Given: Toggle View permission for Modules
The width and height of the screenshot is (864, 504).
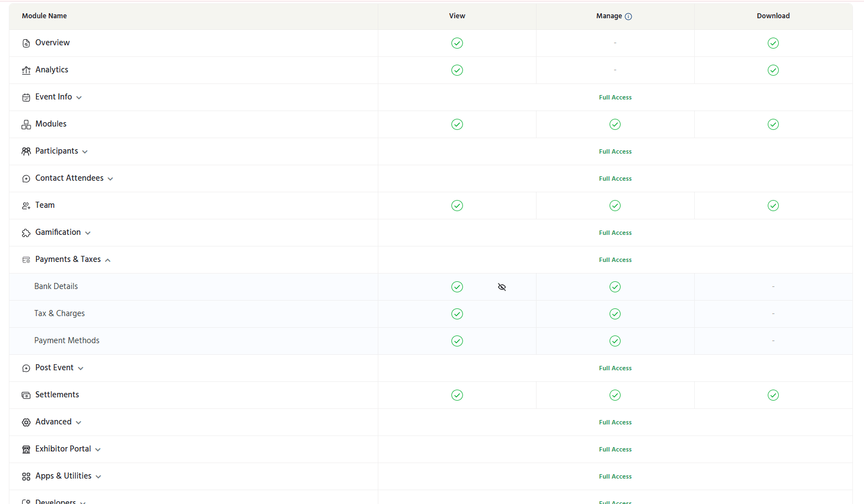Looking at the screenshot, I should click(x=457, y=124).
